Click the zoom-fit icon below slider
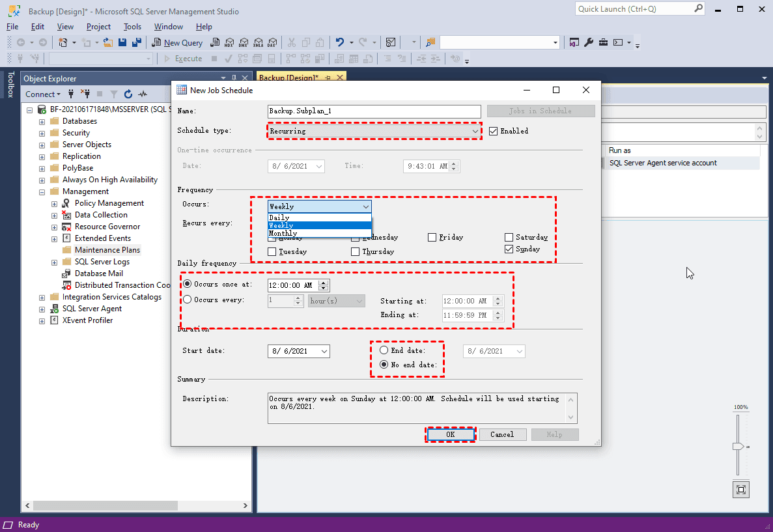Viewport: 773px width, 532px height. 741,490
